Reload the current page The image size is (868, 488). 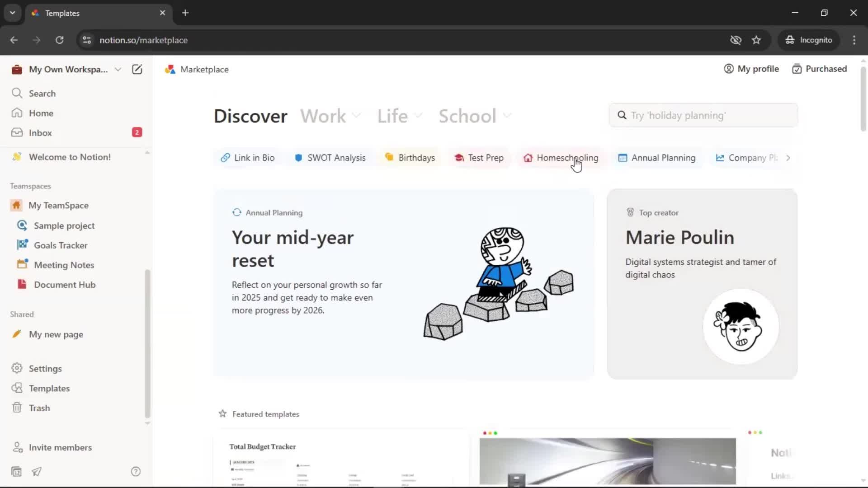point(59,40)
